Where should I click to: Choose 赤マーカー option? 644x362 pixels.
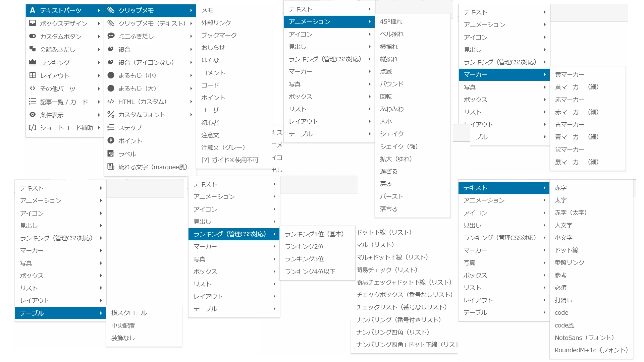point(570,100)
